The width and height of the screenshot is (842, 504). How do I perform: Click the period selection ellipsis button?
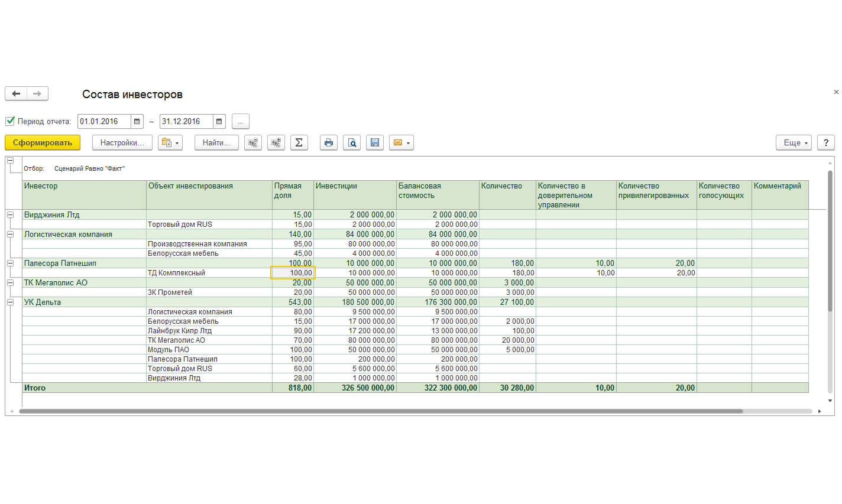coord(241,121)
